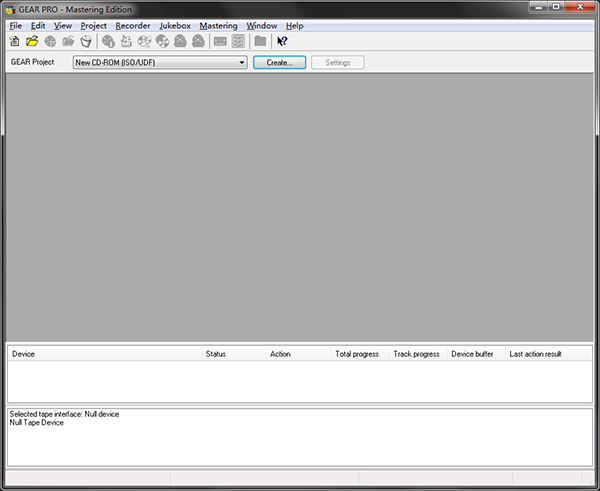Image resolution: width=600 pixels, height=491 pixels.
Task: Open a project with the yellow folder icon
Action: tap(32, 41)
